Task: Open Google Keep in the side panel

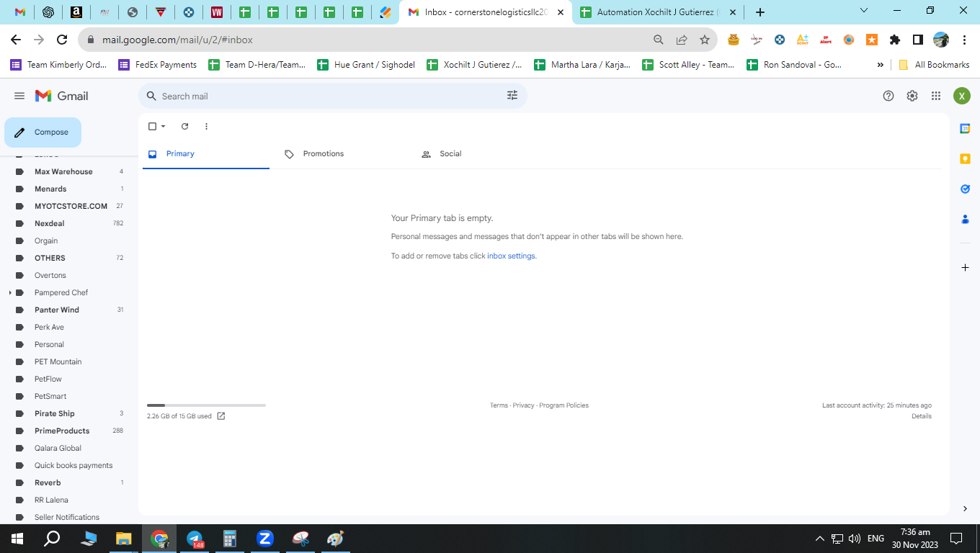Action: [x=965, y=158]
